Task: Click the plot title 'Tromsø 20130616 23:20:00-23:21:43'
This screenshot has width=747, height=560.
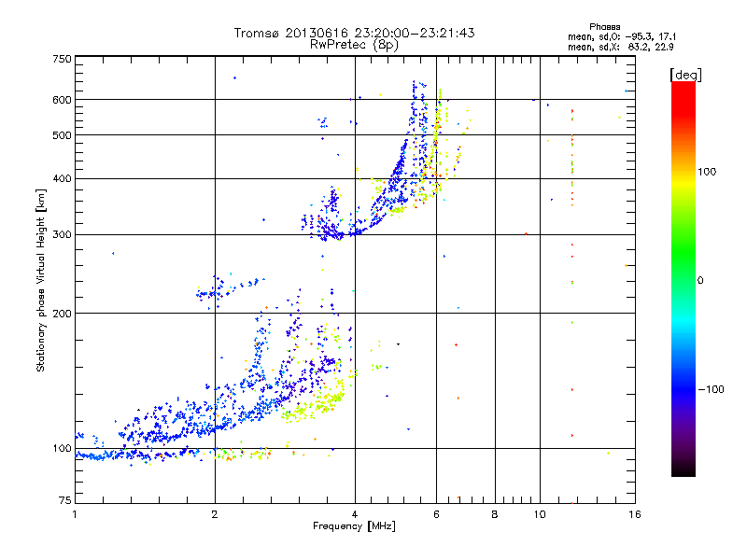Action: point(354,33)
